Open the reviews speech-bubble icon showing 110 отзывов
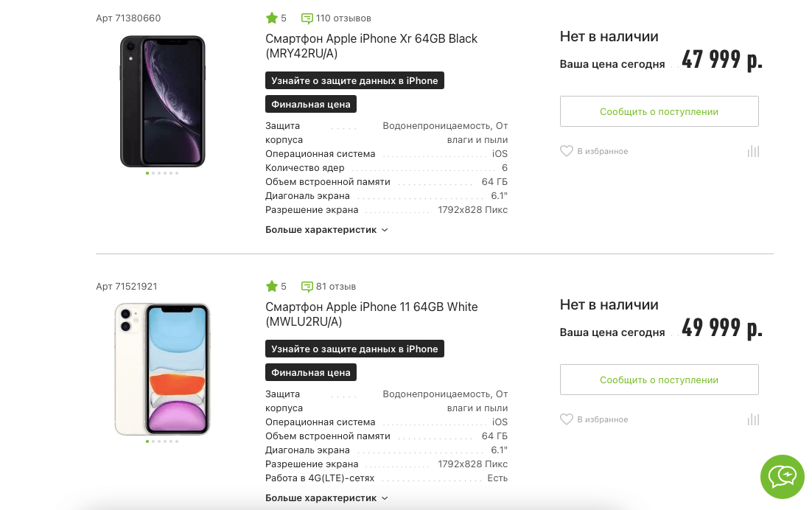 pos(307,18)
